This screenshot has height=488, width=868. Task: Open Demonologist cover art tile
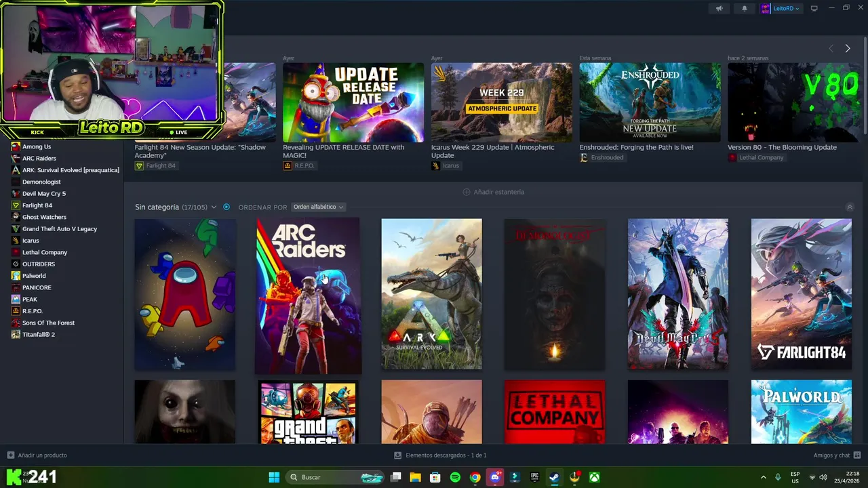(x=555, y=294)
